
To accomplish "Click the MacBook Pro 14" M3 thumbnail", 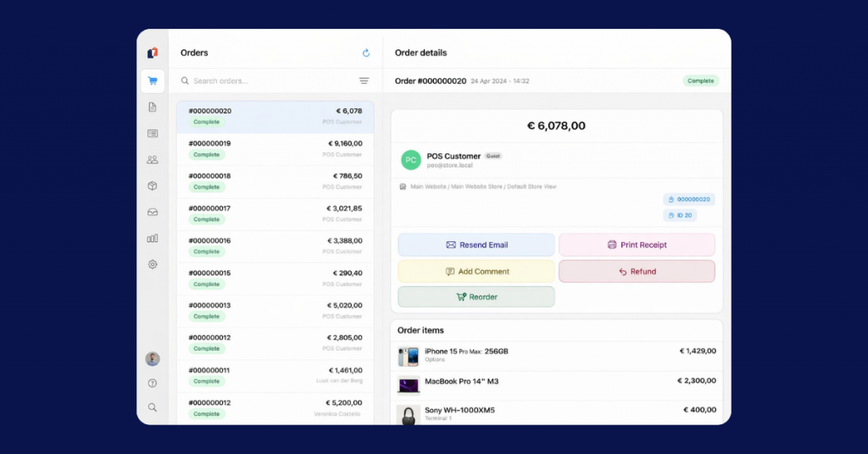I will [409, 385].
